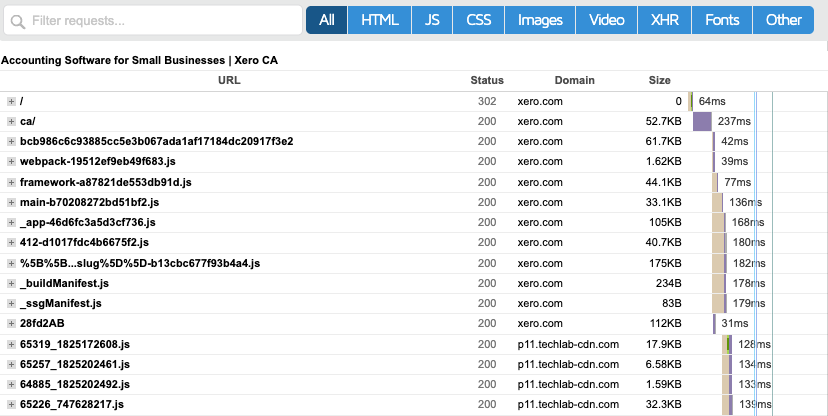The image size is (828, 416).
Task: Focus the Filter requests input field
Action: [x=153, y=21]
